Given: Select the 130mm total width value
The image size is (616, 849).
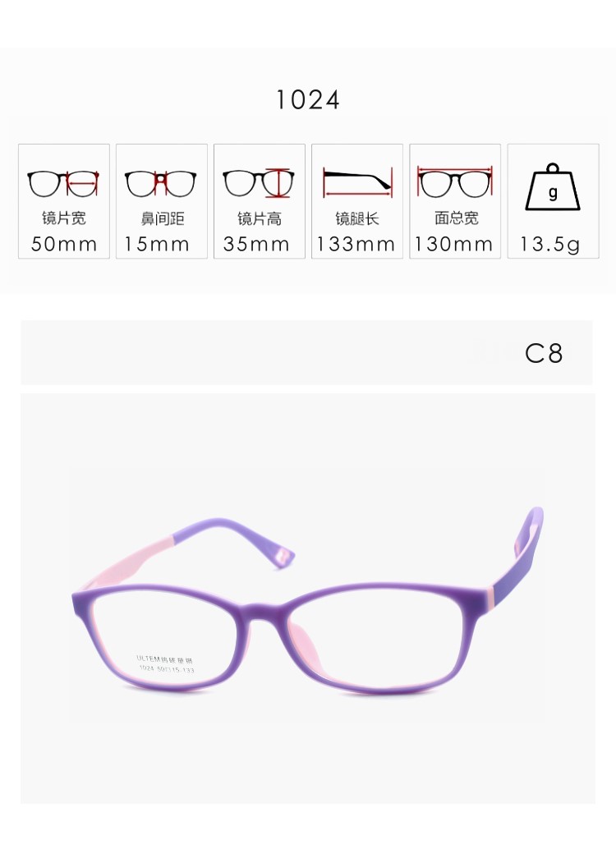Looking at the screenshot, I should pyautogui.click(x=453, y=244).
